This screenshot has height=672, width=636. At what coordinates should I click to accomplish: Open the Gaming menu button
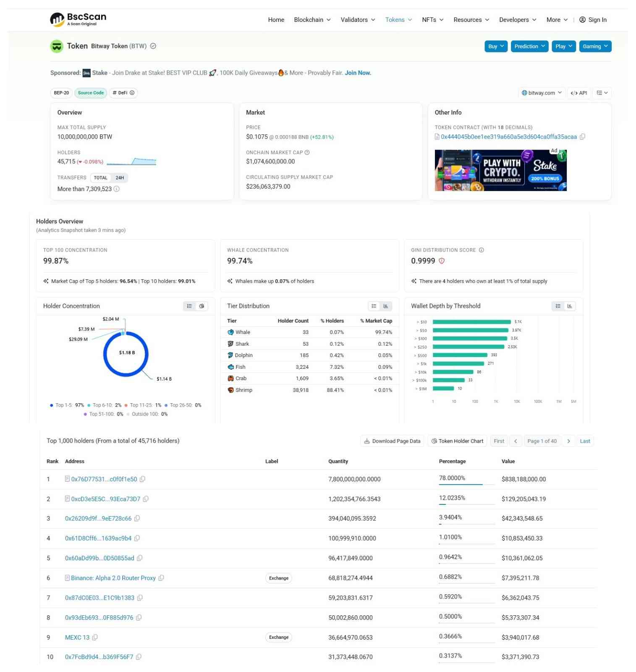pos(595,47)
